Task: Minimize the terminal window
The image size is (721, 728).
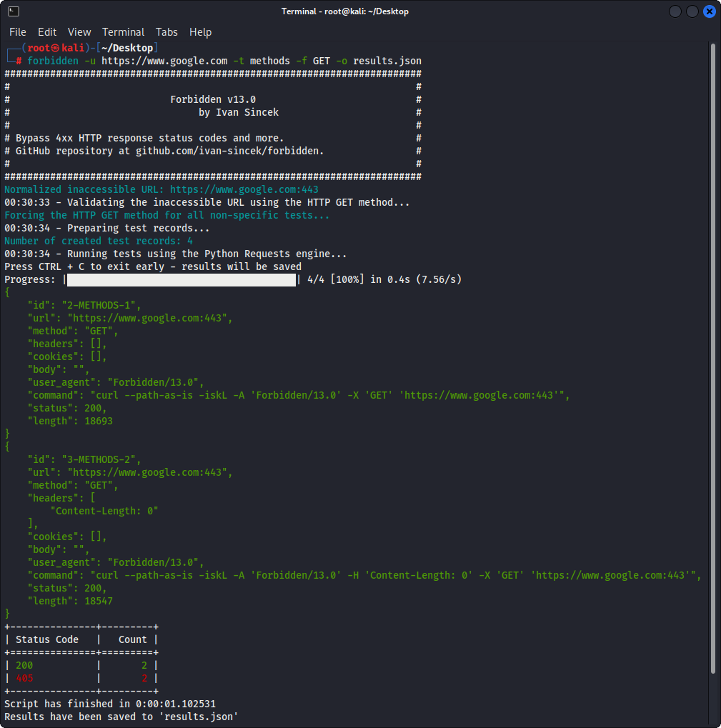Action: [x=675, y=11]
